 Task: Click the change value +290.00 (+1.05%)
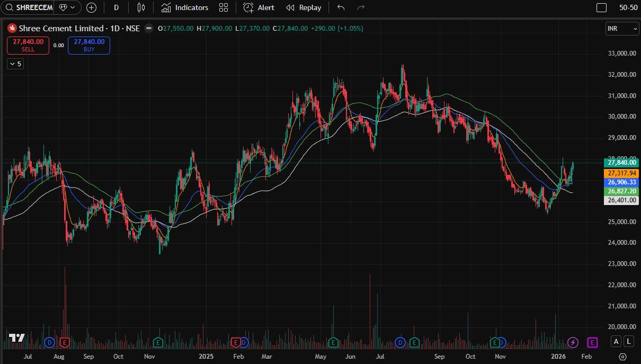tap(337, 29)
